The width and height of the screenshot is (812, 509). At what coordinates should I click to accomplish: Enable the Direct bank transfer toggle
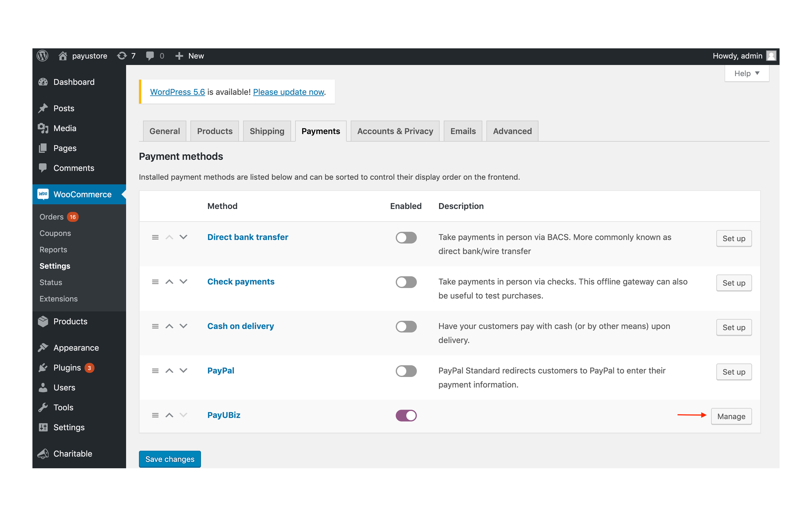[x=406, y=238]
